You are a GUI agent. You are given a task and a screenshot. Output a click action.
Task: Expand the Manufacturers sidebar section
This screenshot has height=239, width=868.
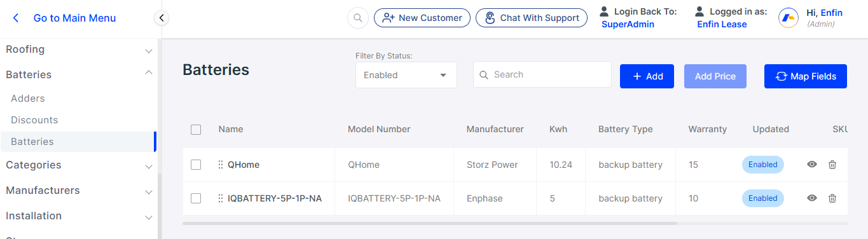click(79, 191)
